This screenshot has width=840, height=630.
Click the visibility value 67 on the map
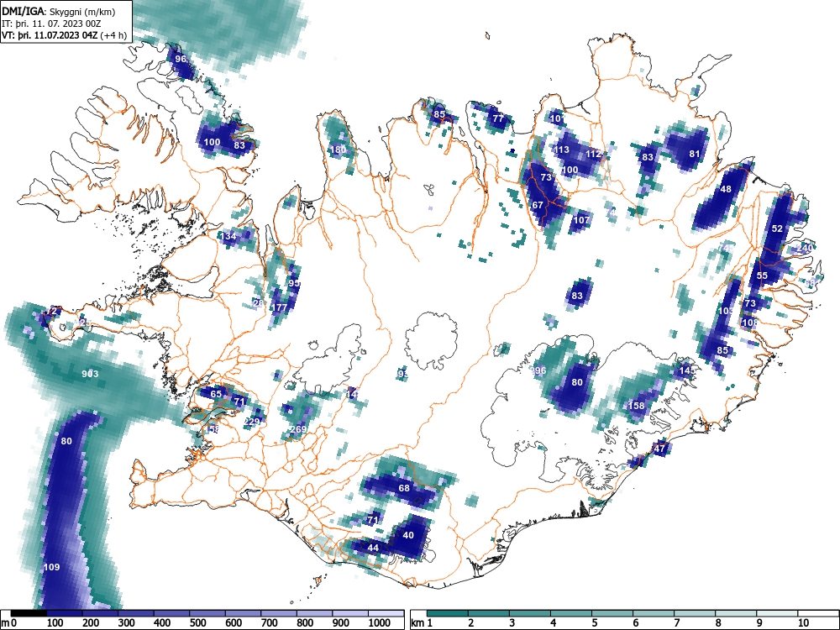[x=538, y=205]
